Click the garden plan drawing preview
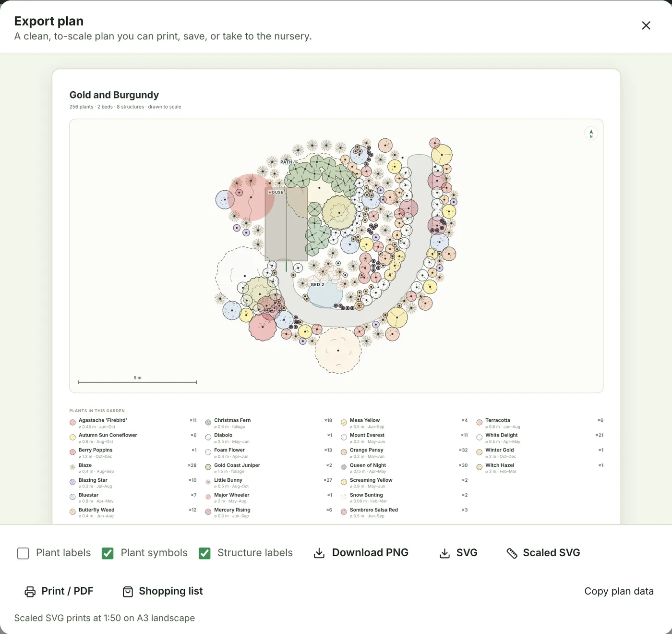The image size is (672, 634). (336, 256)
